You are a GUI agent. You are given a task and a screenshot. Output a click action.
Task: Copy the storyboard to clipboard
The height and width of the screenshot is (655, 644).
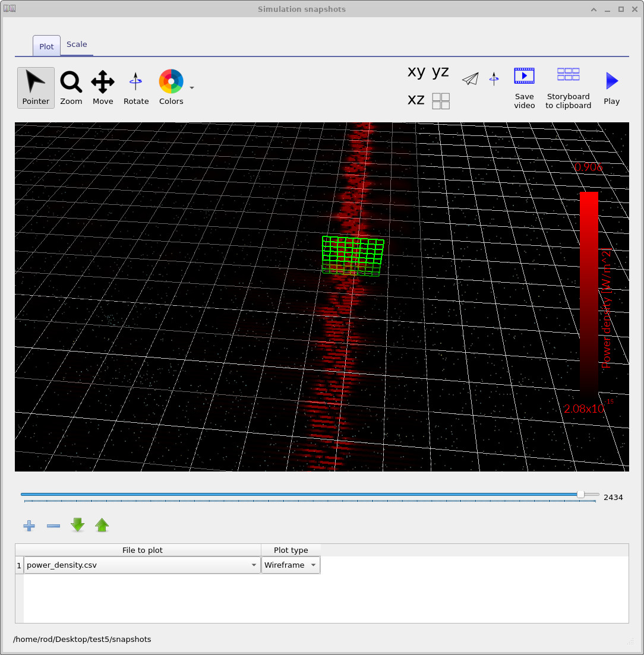[x=567, y=87]
